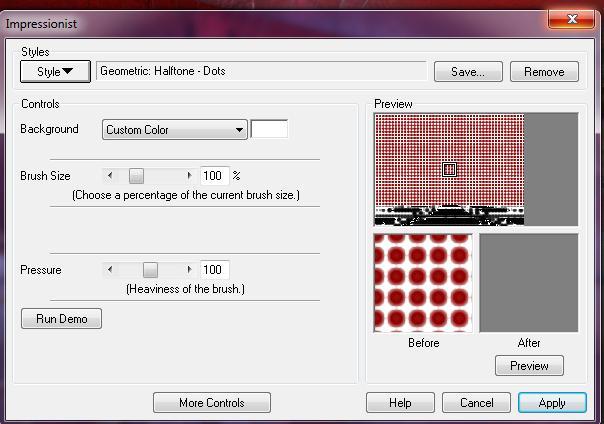Pick the white background color swatch

click(269, 129)
